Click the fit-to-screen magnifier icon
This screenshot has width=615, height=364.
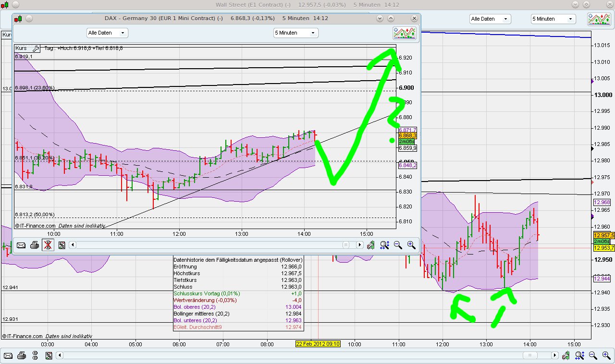pos(384,245)
